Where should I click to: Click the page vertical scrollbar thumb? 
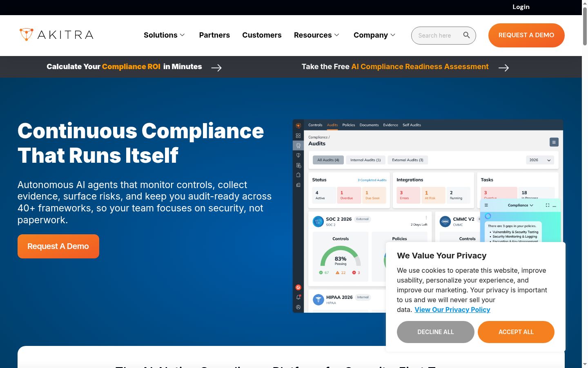pyautogui.click(x=585, y=26)
